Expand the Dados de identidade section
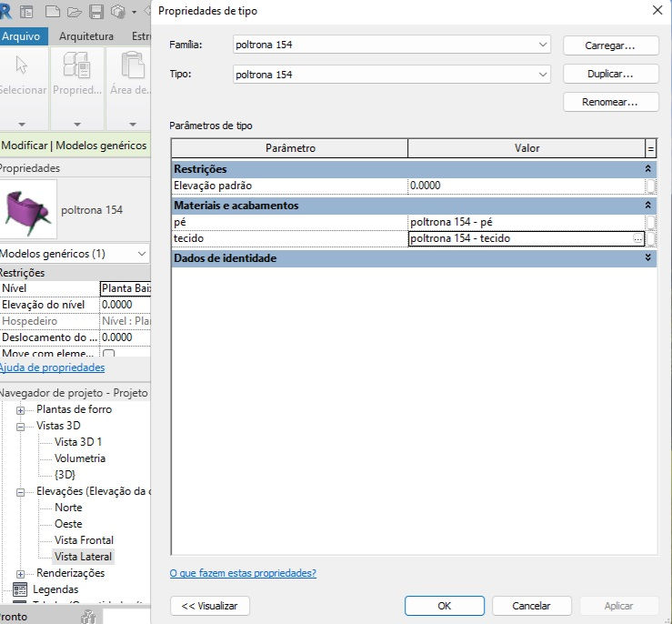The width and height of the screenshot is (672, 624). (x=648, y=257)
